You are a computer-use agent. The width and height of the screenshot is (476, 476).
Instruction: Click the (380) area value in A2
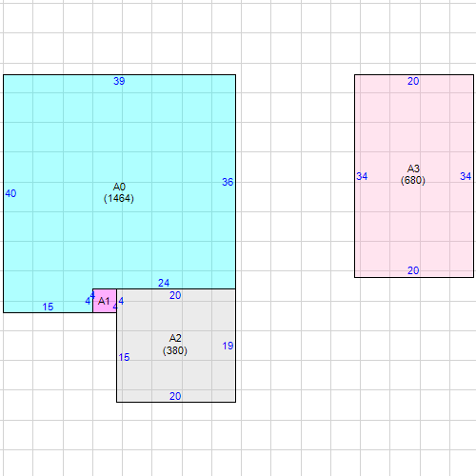(x=175, y=350)
